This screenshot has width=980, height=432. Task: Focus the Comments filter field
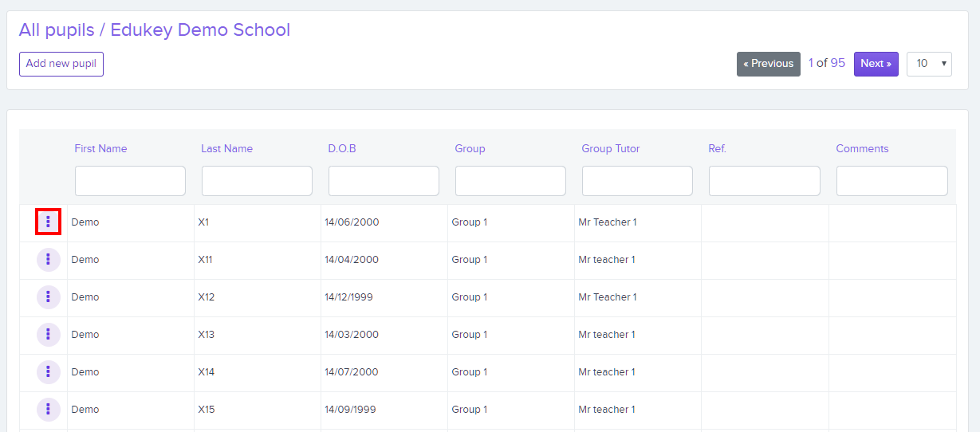(892, 181)
